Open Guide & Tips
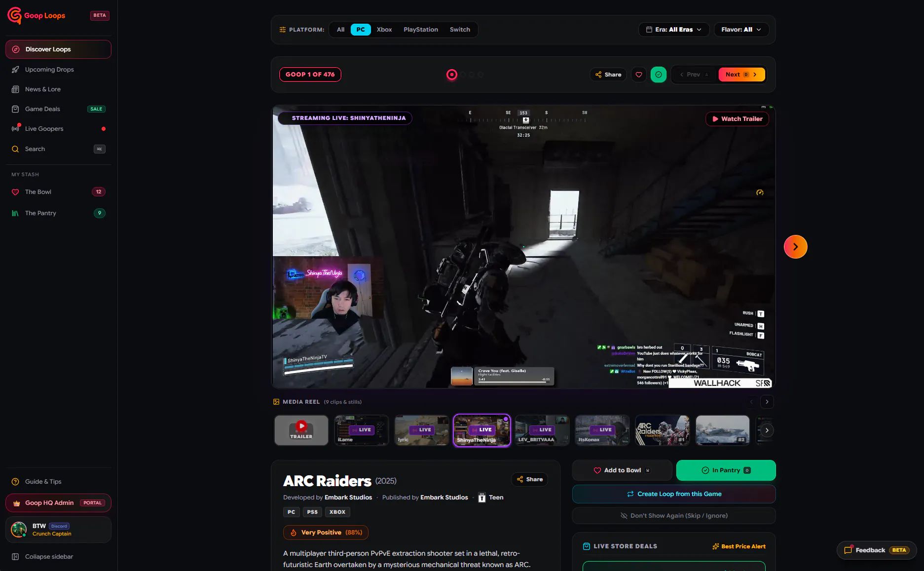The height and width of the screenshot is (571, 924). tap(58, 482)
